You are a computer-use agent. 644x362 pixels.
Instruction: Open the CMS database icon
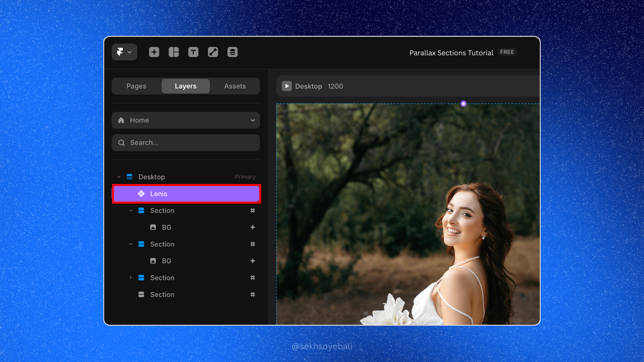tap(232, 52)
